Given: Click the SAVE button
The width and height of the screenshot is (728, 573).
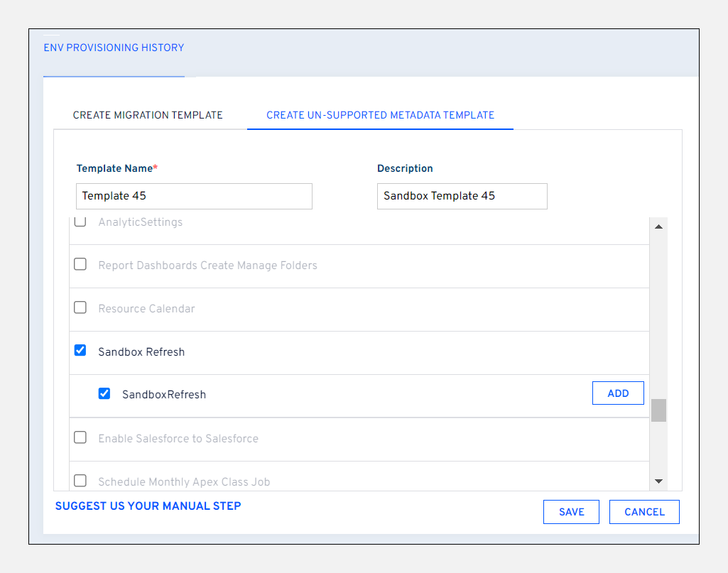Looking at the screenshot, I should click(571, 512).
